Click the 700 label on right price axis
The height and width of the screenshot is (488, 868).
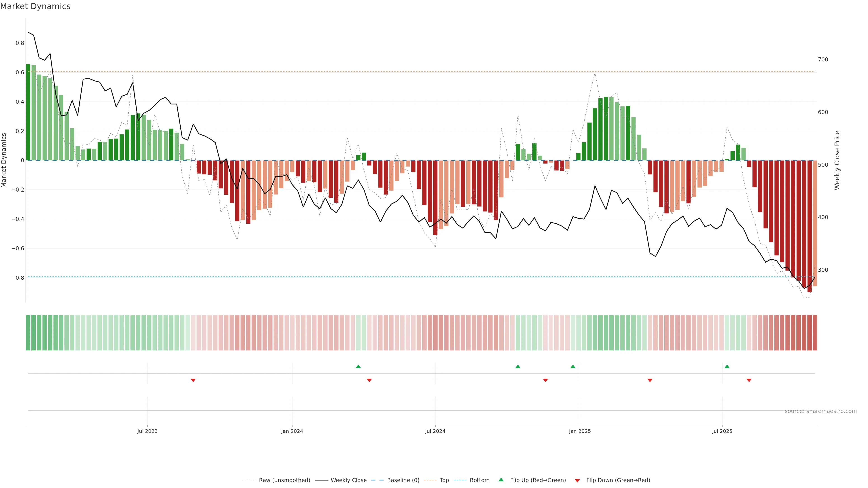pyautogui.click(x=823, y=60)
